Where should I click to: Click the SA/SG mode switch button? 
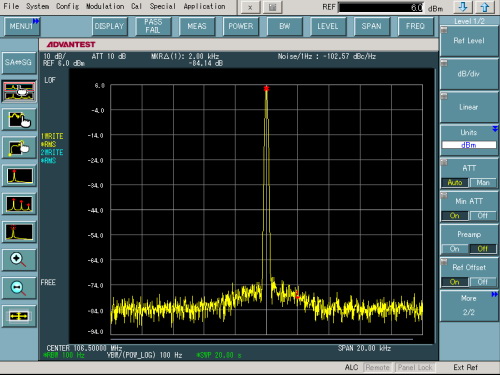tap(19, 62)
